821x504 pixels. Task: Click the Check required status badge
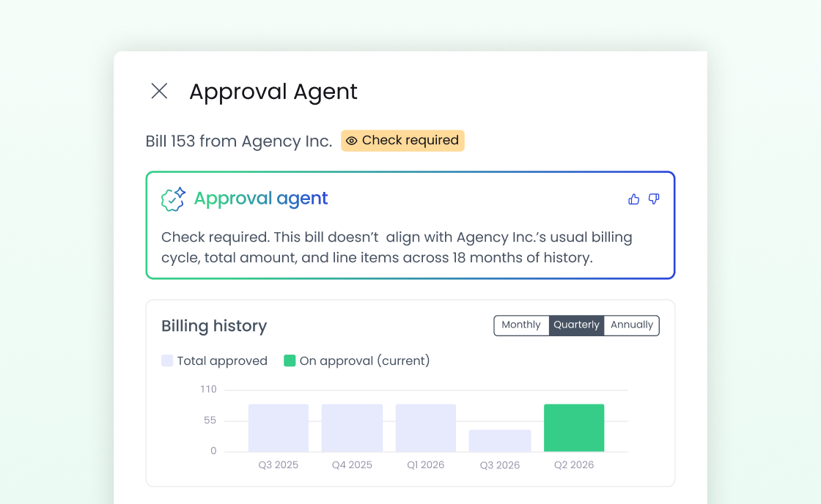click(402, 141)
